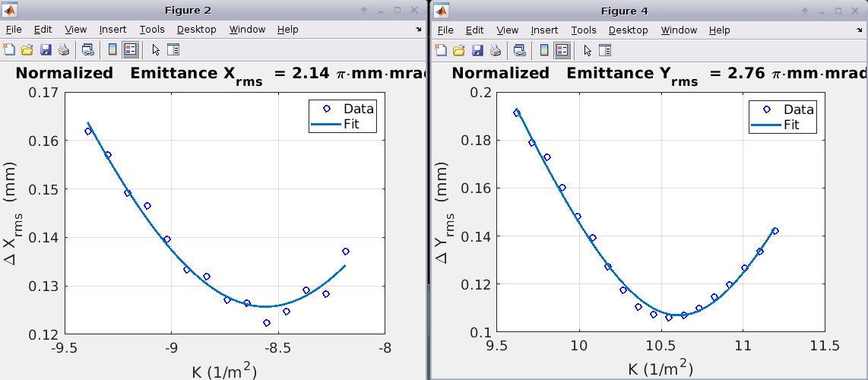Expand dock arrow at Figure 4 menu bar right

tap(860, 30)
